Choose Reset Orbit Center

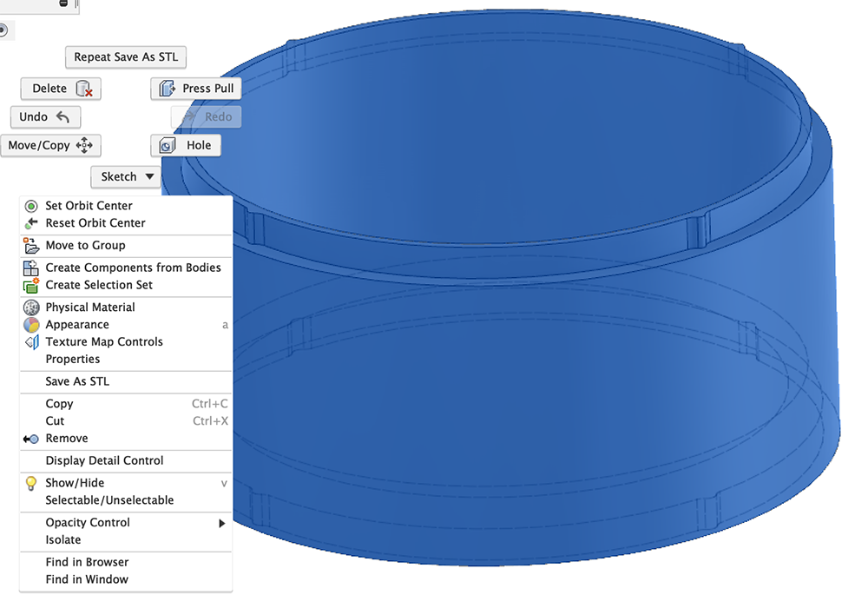126,222
